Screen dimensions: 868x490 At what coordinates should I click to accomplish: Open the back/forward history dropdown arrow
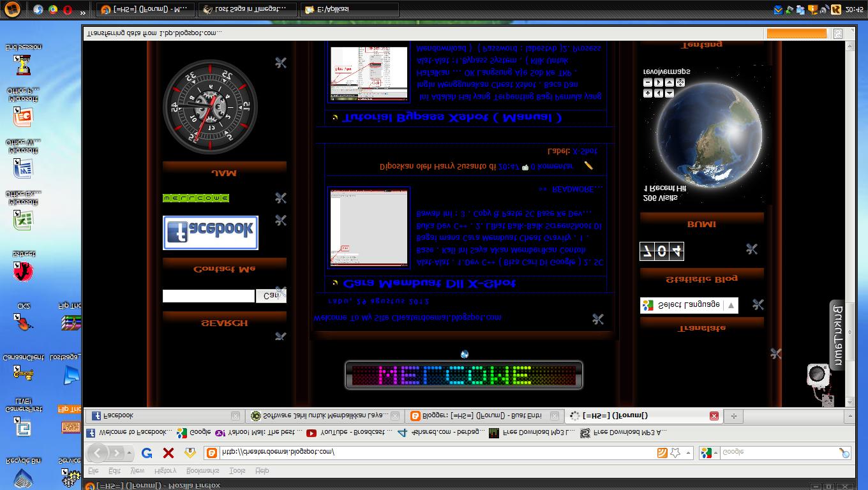[130, 453]
